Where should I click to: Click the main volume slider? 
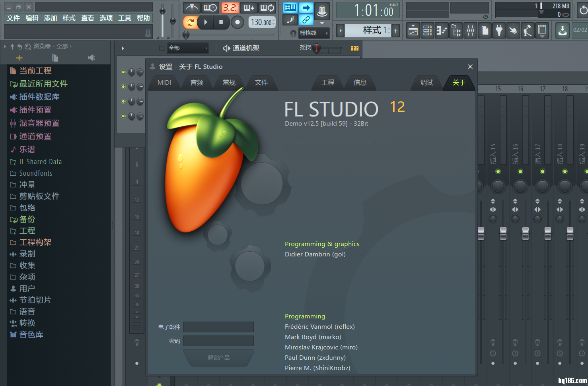pyautogui.click(x=162, y=11)
